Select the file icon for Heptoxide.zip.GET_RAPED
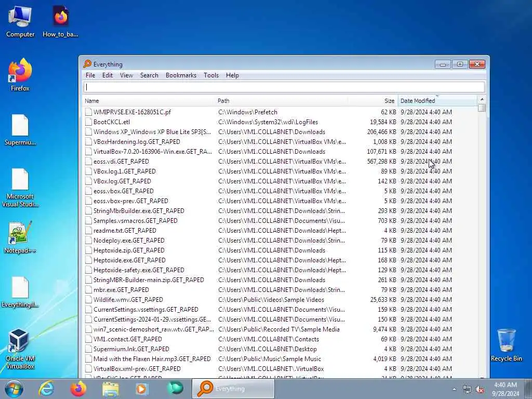 pos(88,250)
